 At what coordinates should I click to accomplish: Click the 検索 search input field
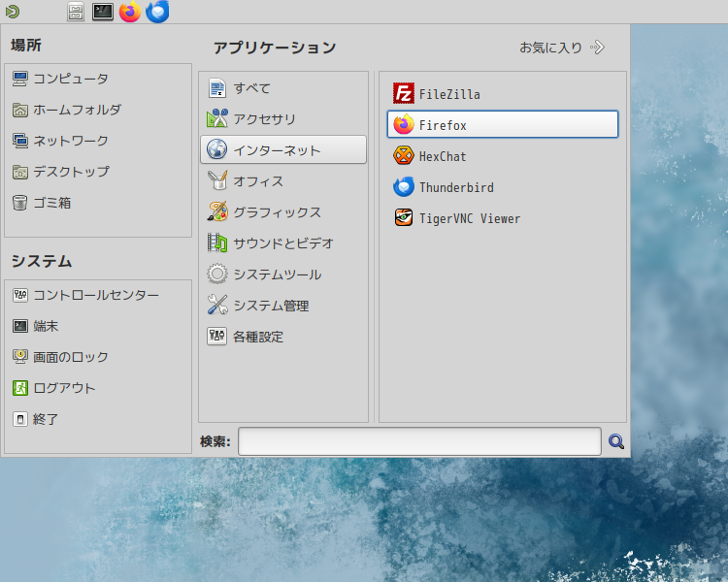coord(419,441)
